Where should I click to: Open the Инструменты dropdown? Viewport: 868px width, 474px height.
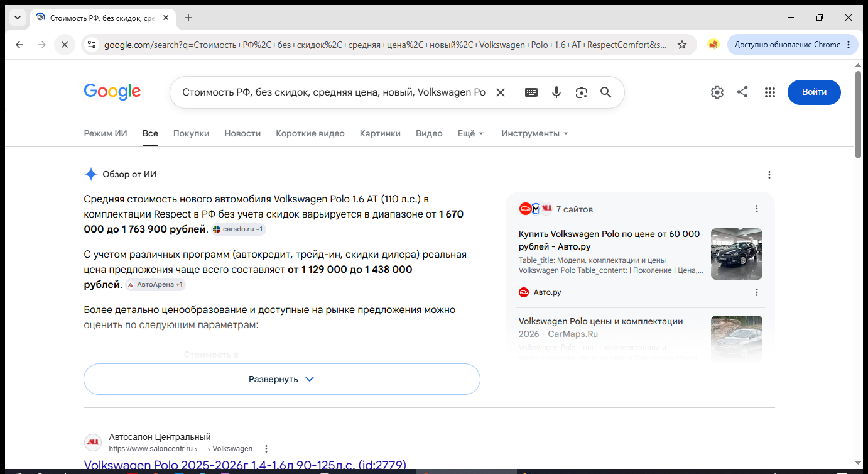(534, 133)
